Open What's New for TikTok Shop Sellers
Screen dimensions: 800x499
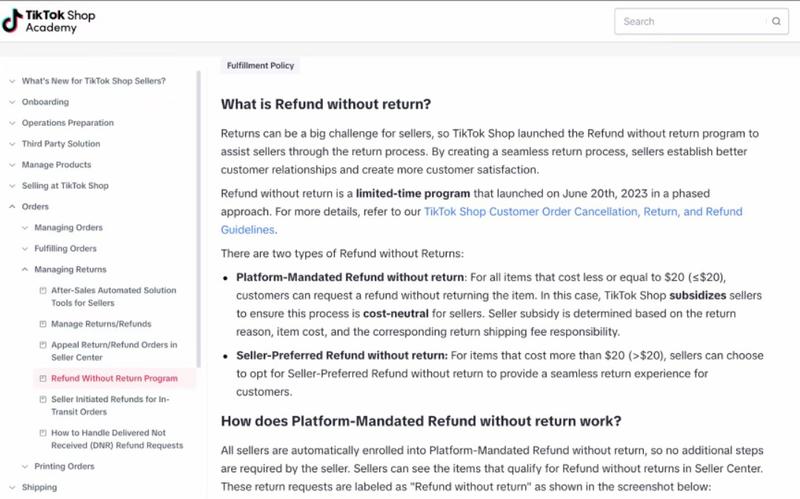click(93, 81)
